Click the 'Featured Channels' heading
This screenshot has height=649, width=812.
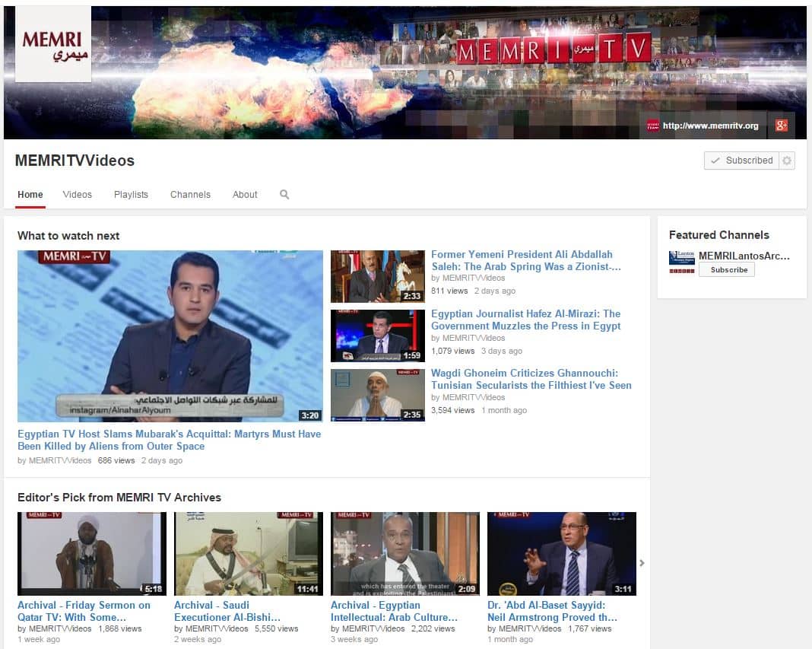718,235
